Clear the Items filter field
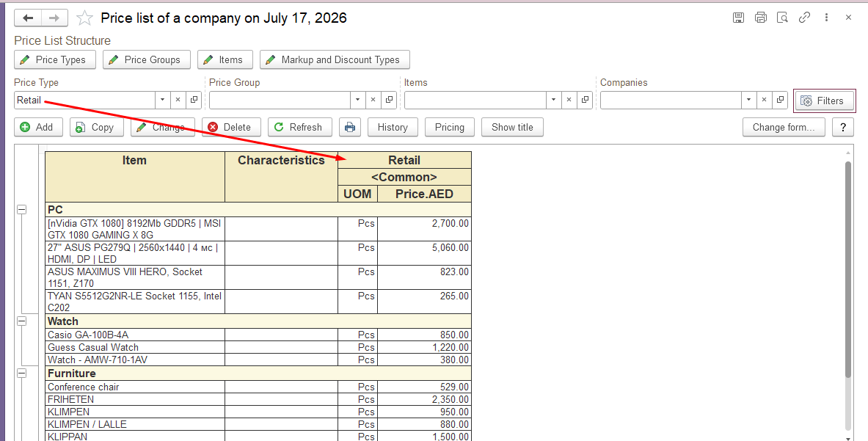 click(x=569, y=100)
